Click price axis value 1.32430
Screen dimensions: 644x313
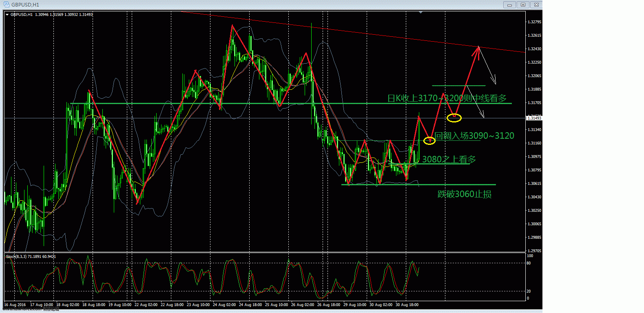(x=534, y=49)
